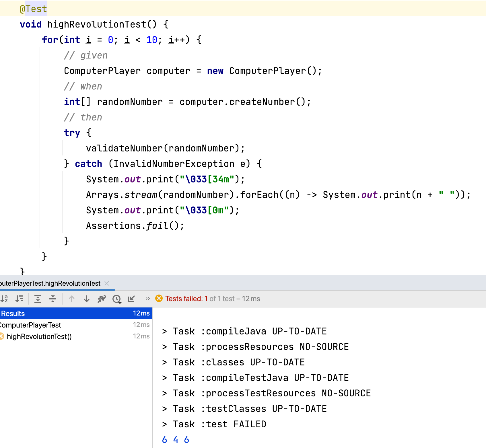Open Gradle build via elephant icon
Image resolution: width=486 pixels, height=448 pixels.
102,299
